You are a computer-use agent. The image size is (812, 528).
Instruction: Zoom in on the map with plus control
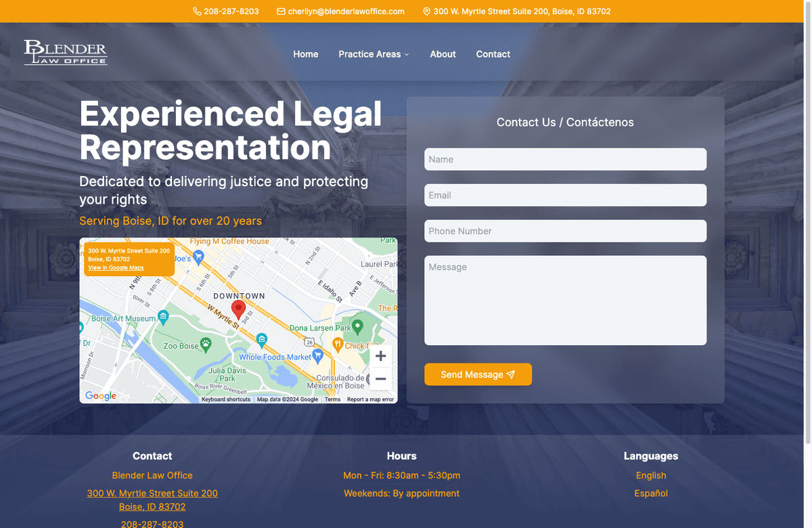pos(380,355)
